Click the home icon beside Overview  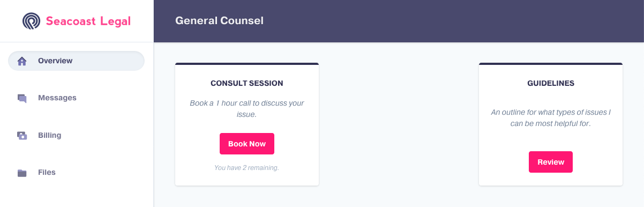(x=22, y=61)
